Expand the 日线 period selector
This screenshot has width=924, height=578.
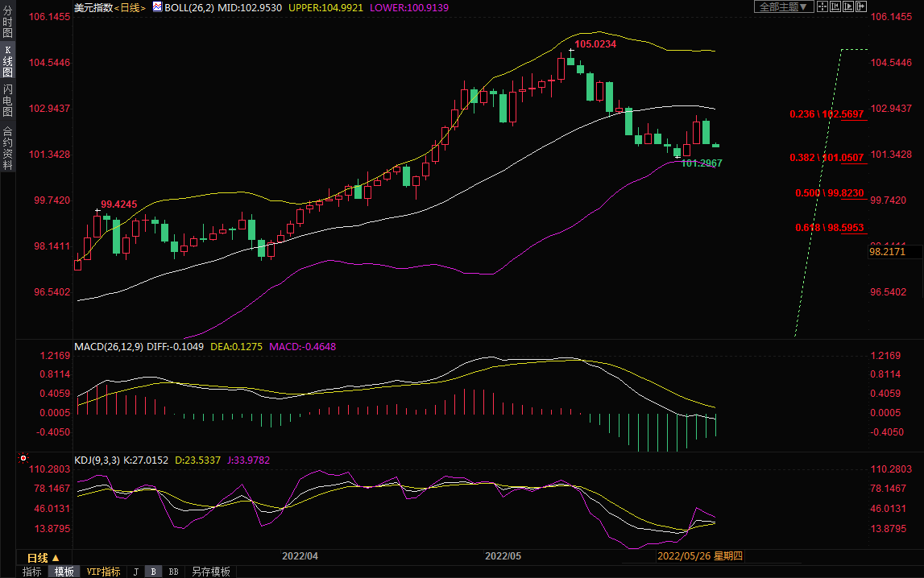(43, 558)
